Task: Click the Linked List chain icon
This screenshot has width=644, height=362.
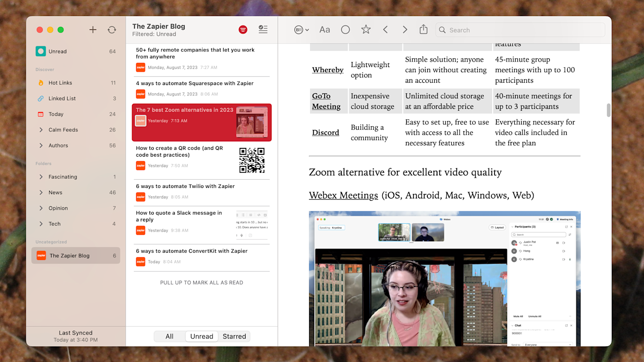Action: click(x=40, y=98)
